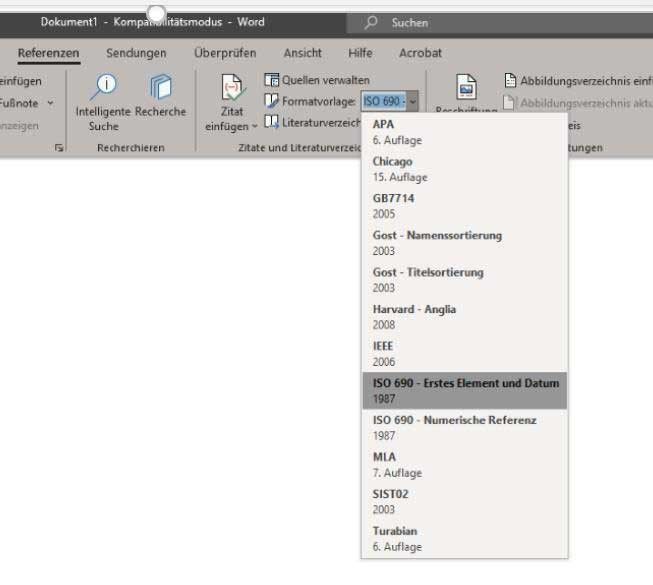Open the Fußnoten group dialog launcher
The height and width of the screenshot is (585, 653).
pos(59,148)
